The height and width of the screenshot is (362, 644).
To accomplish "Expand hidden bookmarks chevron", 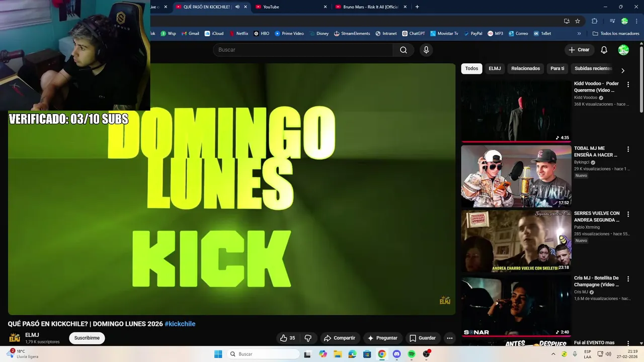I will click(x=579, y=34).
